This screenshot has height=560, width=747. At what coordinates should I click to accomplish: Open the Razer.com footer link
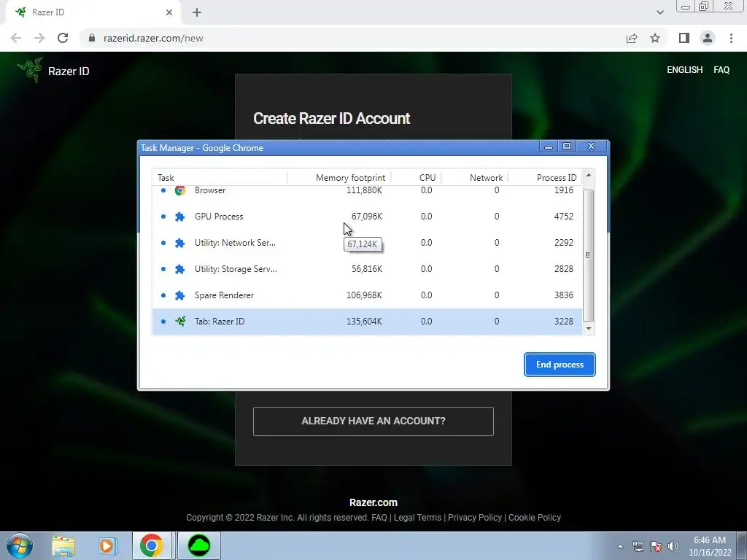point(373,502)
